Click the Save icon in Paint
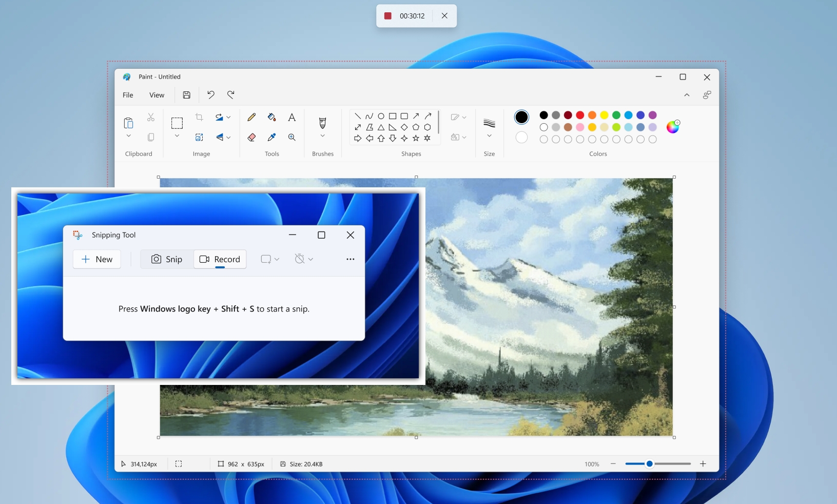Viewport: 837px width, 504px height. pos(187,95)
